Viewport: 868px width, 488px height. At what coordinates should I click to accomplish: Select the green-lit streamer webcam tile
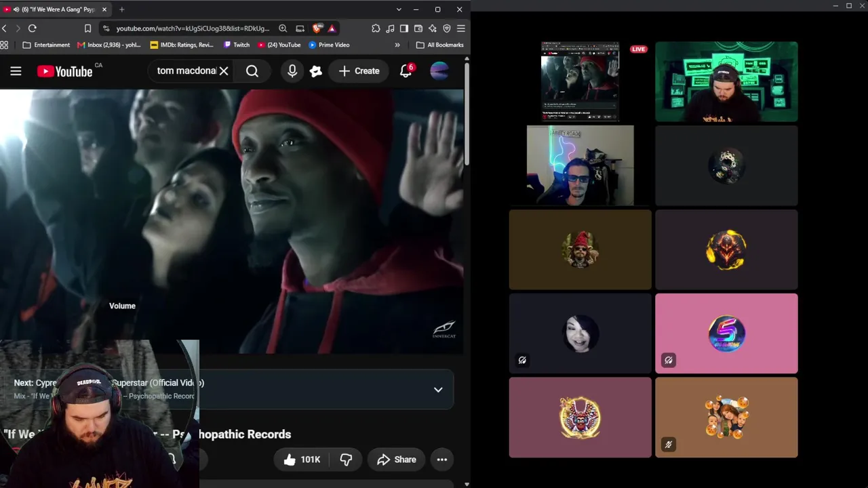(726, 81)
